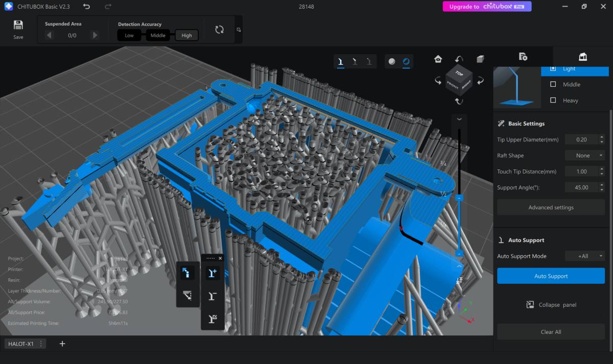
Task: Rotate view with arrow below the cube
Action: tap(459, 101)
